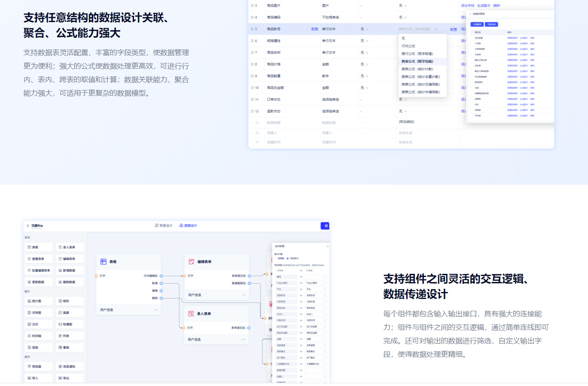Switch to the 界面设计 tab
Image resolution: width=588 pixels, height=386 pixels.
[163, 226]
